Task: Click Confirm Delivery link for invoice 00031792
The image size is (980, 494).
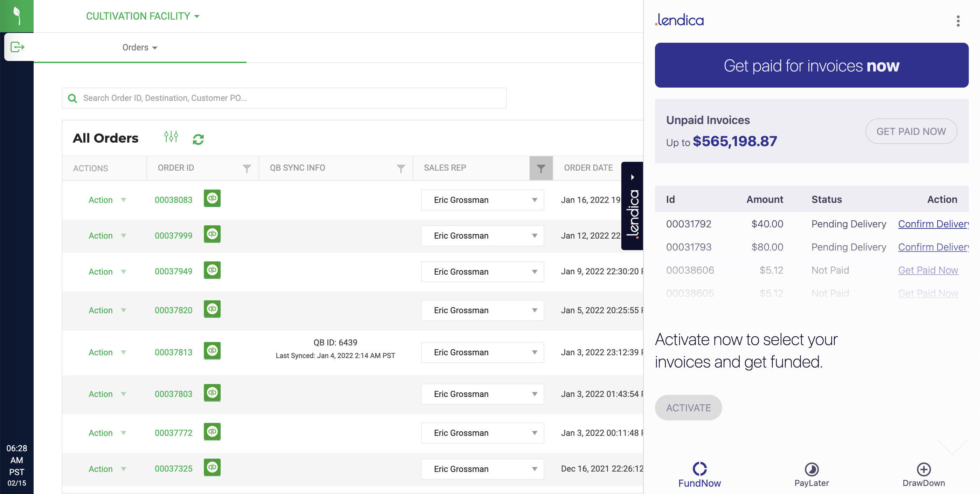Action: (x=933, y=224)
